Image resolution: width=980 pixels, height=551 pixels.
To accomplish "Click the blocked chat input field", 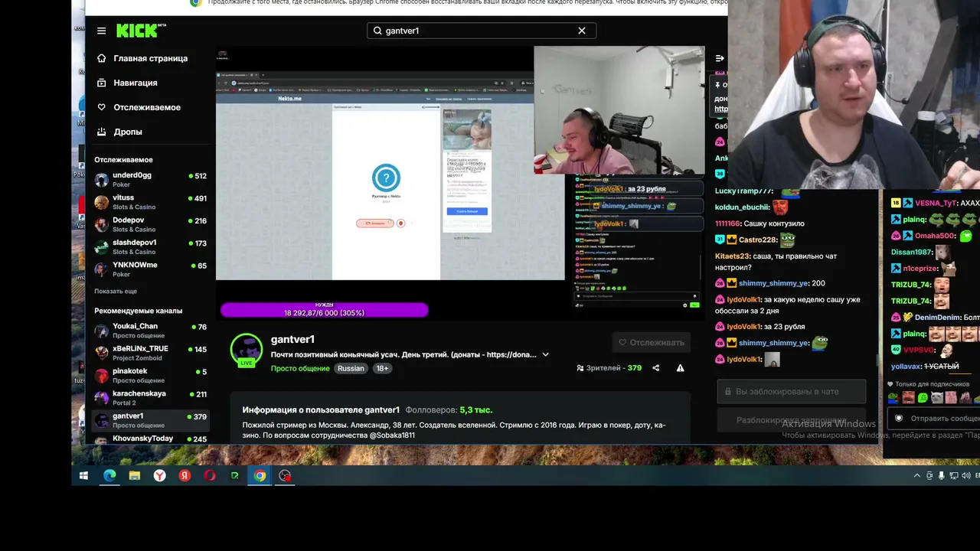I will click(x=791, y=391).
